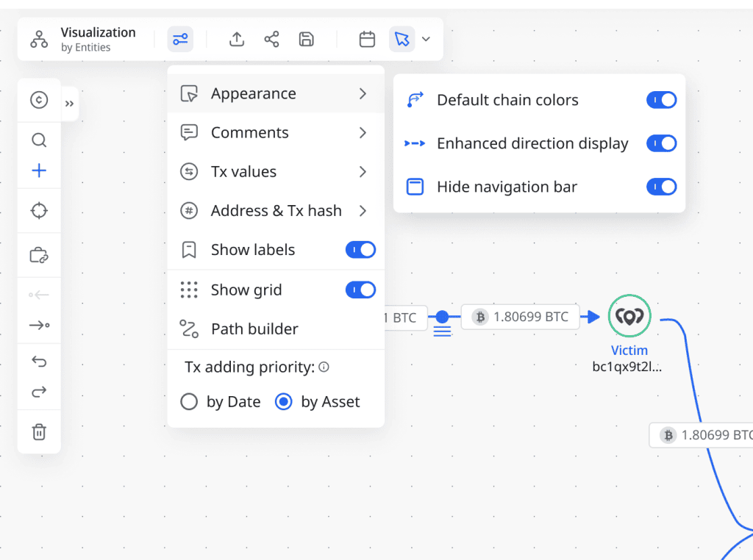Click the partially hidden BTC amount label
This screenshot has width=753, height=560.
(x=406, y=317)
